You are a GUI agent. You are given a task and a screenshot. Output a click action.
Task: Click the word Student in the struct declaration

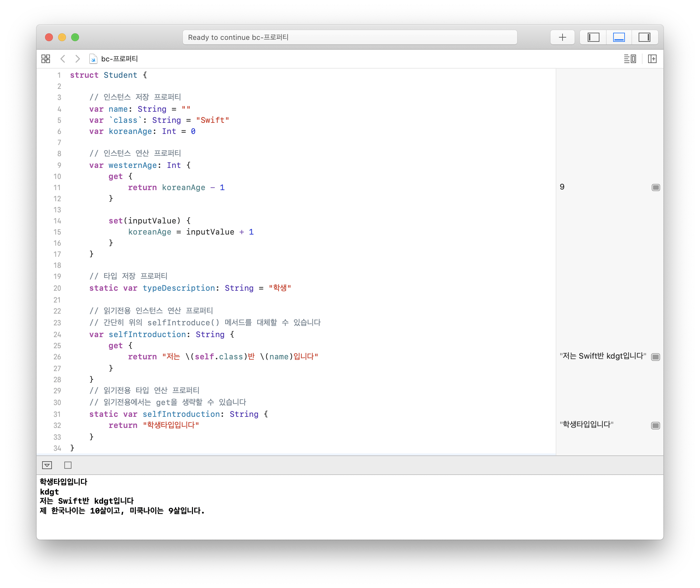coord(120,75)
